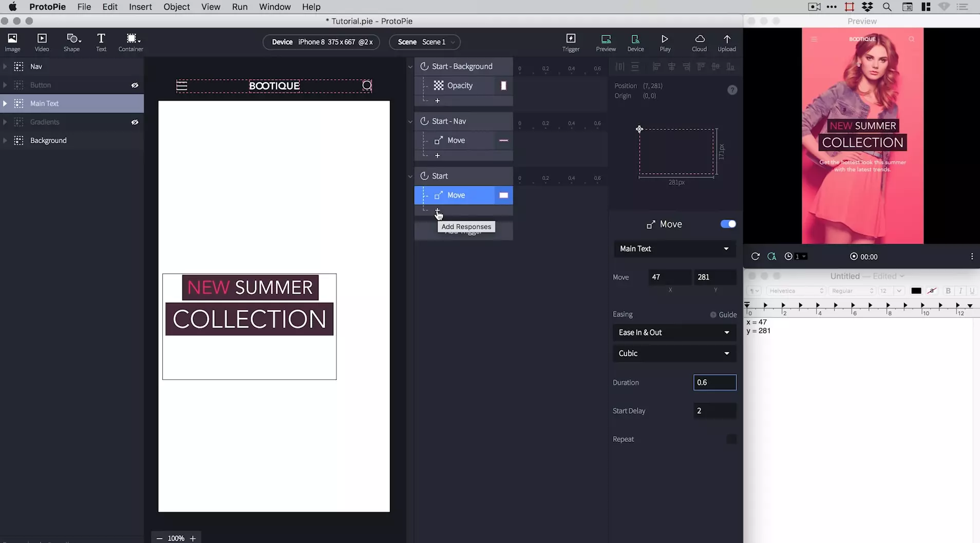Open the Cubic easing dropdown
Image resolution: width=980 pixels, height=543 pixels.
(674, 353)
